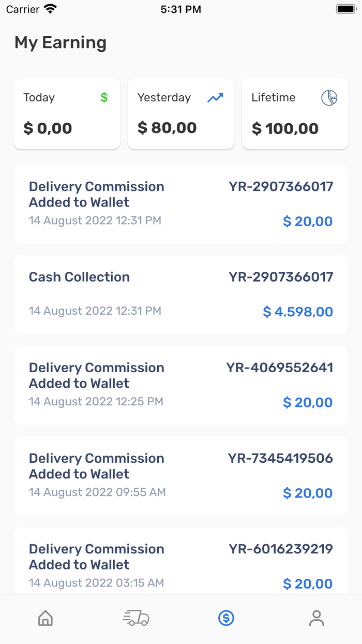362x644 pixels.
Task: Select the Home icon in bottom navigation
Action: 45,618
